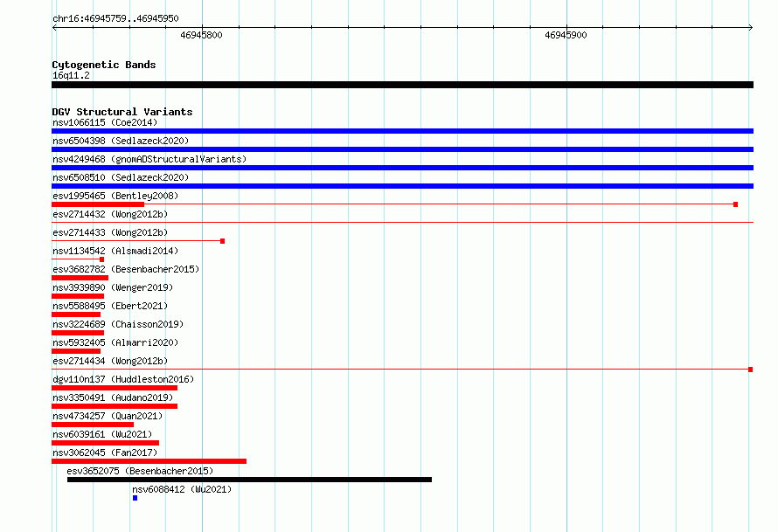
Task: Click the black 16q11.2 cytogenetic band bar
Action: 402,85
